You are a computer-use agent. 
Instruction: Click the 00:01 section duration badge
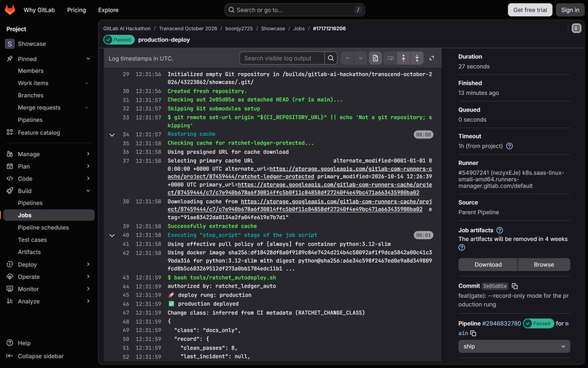[423, 235]
